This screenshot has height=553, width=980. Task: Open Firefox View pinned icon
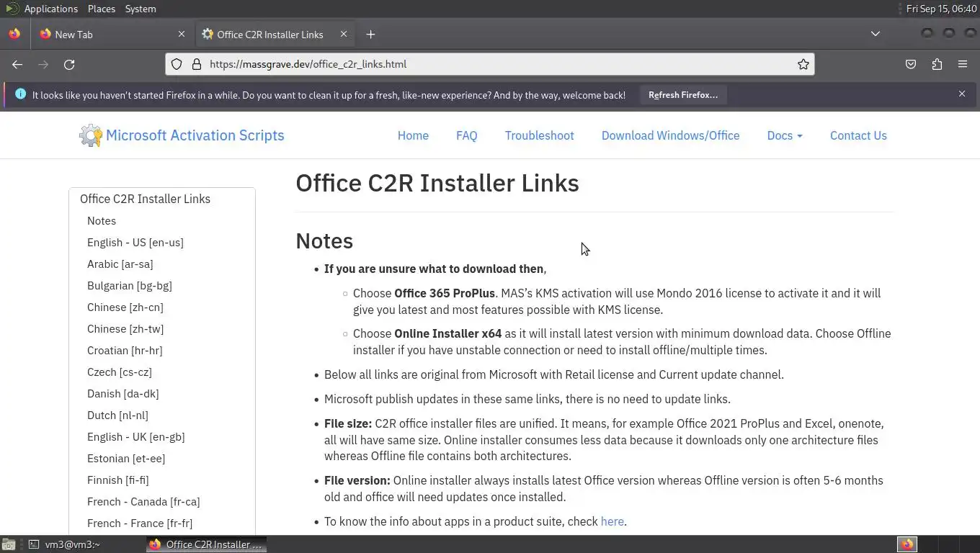click(14, 34)
